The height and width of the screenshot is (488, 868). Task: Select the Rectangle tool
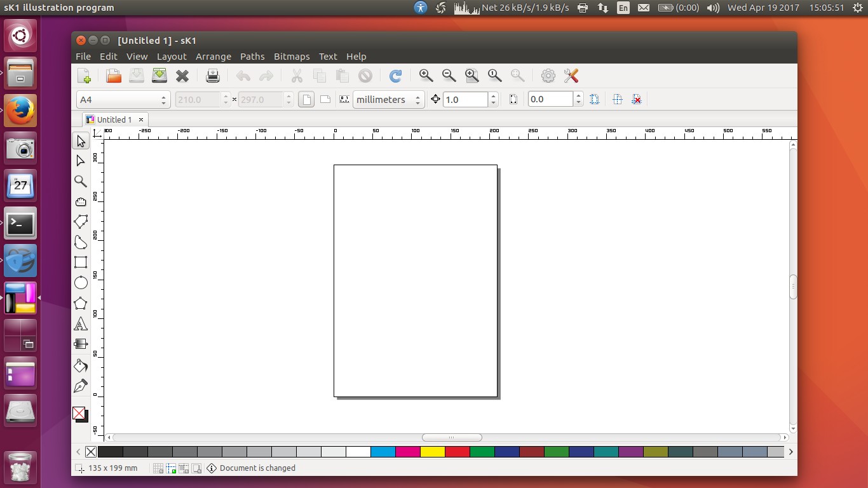click(x=81, y=262)
